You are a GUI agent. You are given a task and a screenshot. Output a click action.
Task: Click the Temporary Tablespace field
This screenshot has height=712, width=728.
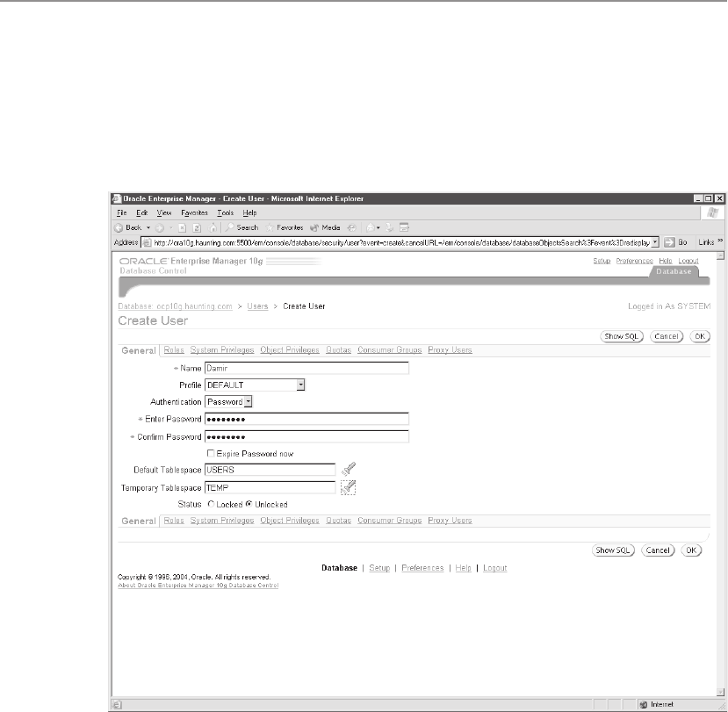point(270,488)
